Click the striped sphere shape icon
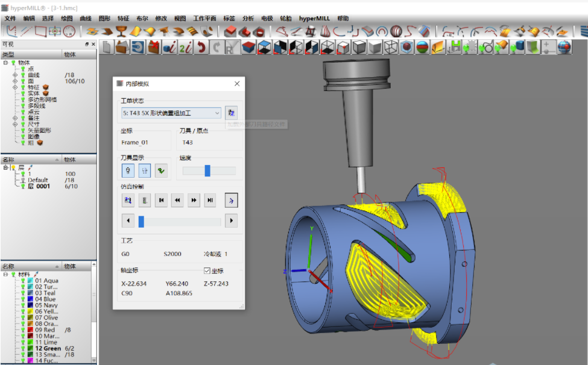This screenshot has width=588, height=365. coord(396,31)
